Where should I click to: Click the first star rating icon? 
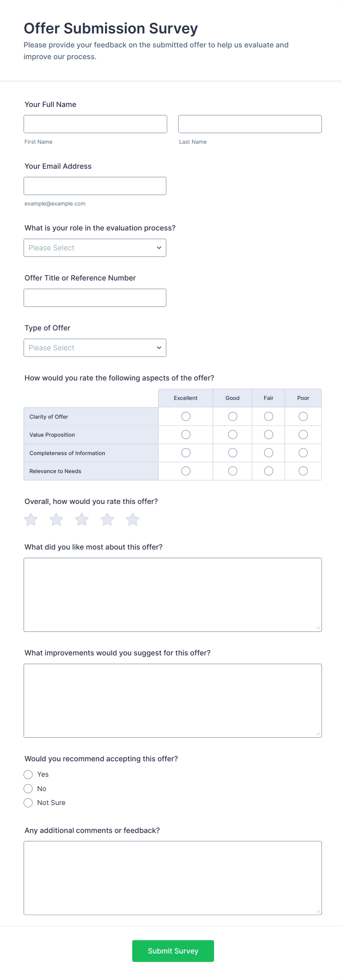[x=31, y=519]
